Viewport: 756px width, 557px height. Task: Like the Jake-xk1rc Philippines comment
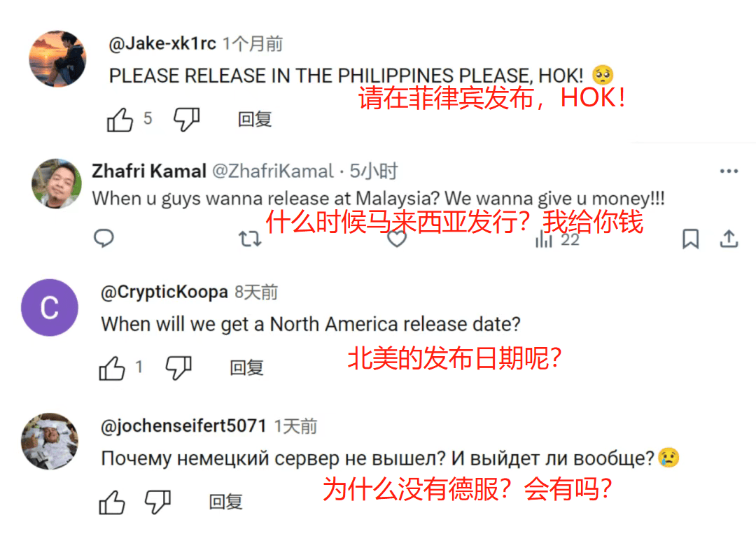pos(120,119)
